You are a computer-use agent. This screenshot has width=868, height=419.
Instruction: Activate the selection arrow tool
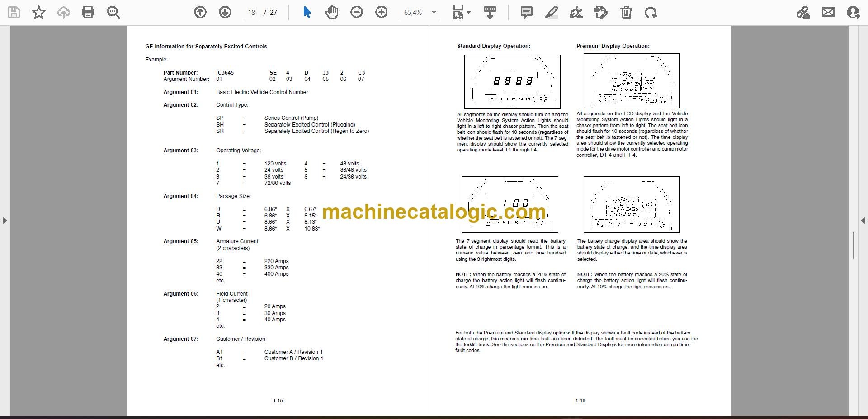[x=307, y=12]
